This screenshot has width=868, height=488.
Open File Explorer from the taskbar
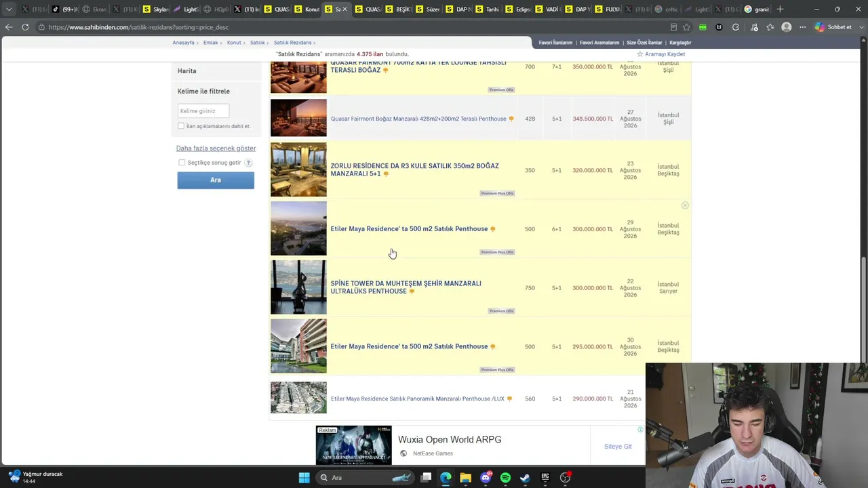point(465,478)
